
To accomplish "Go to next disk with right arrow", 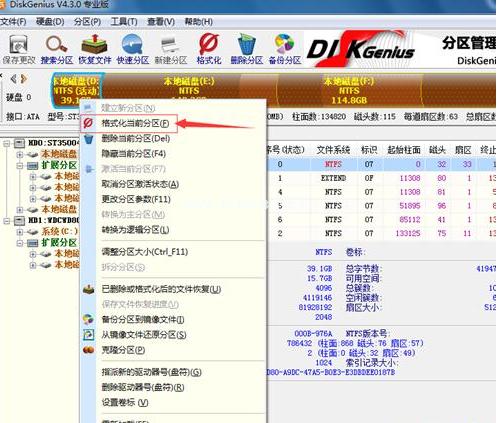I will (x=24, y=79).
